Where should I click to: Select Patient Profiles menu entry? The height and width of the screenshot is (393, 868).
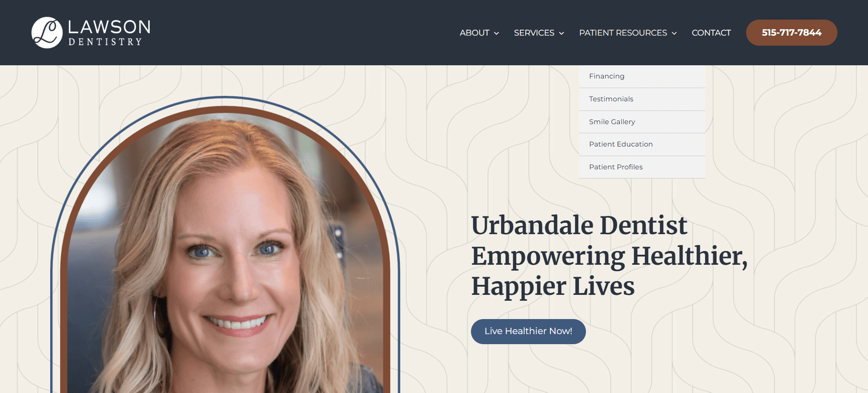[642, 167]
